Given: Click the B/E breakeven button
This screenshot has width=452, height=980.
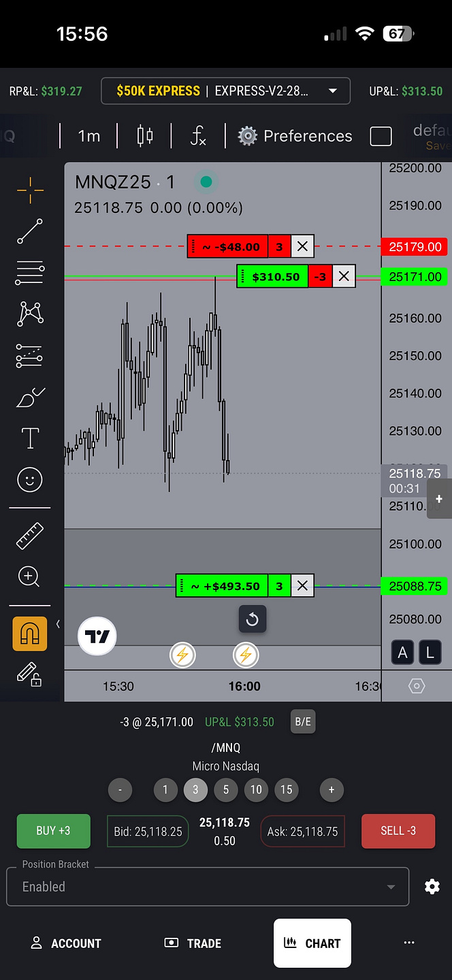Looking at the screenshot, I should click(303, 722).
